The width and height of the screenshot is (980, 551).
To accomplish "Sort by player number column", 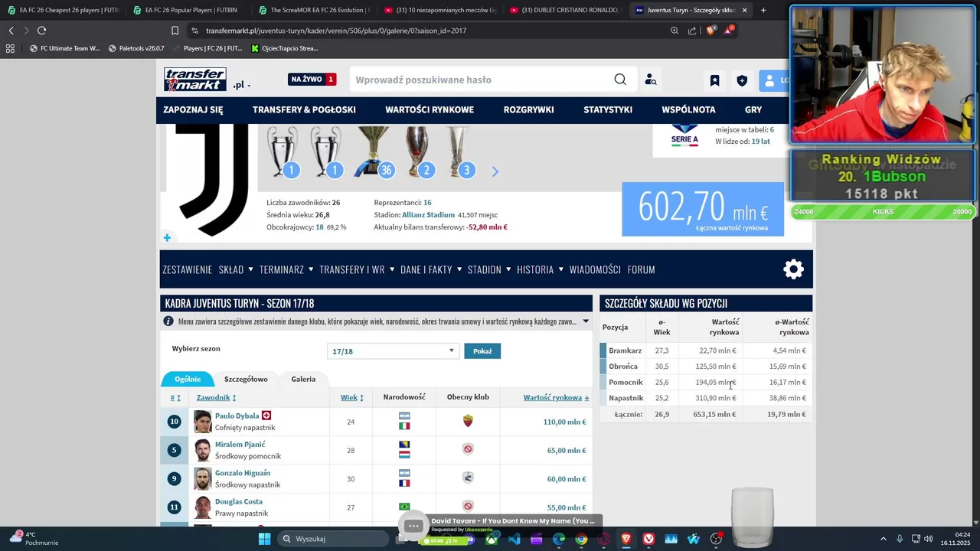I will (x=175, y=398).
